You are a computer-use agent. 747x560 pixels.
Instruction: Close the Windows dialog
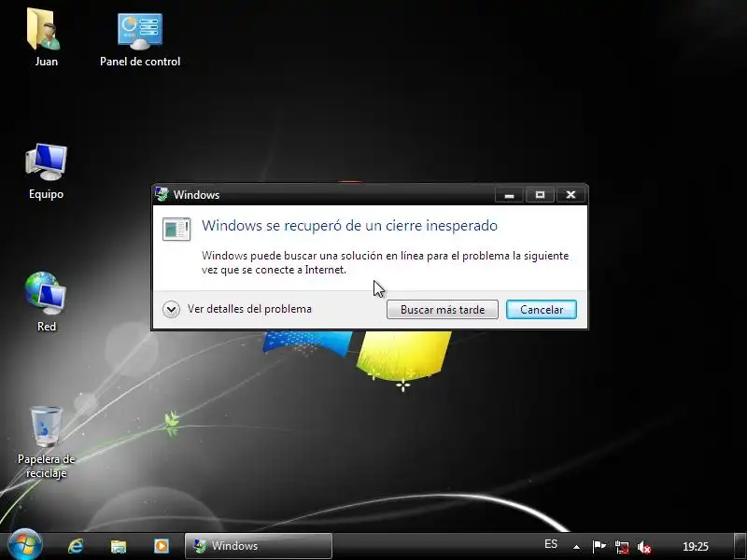coord(571,195)
